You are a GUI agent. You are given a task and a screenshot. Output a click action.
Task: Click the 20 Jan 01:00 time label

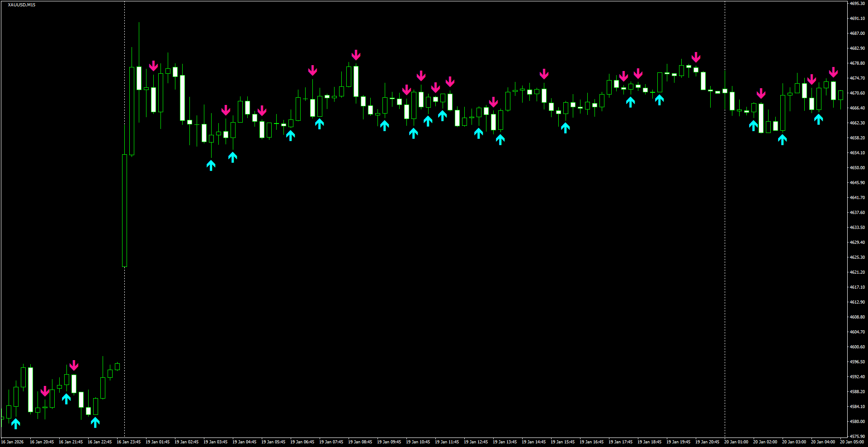pyautogui.click(x=736, y=442)
